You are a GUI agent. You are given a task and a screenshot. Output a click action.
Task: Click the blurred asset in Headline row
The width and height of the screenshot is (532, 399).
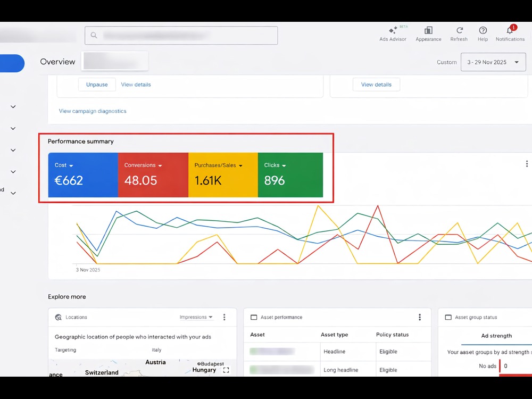pos(272,352)
